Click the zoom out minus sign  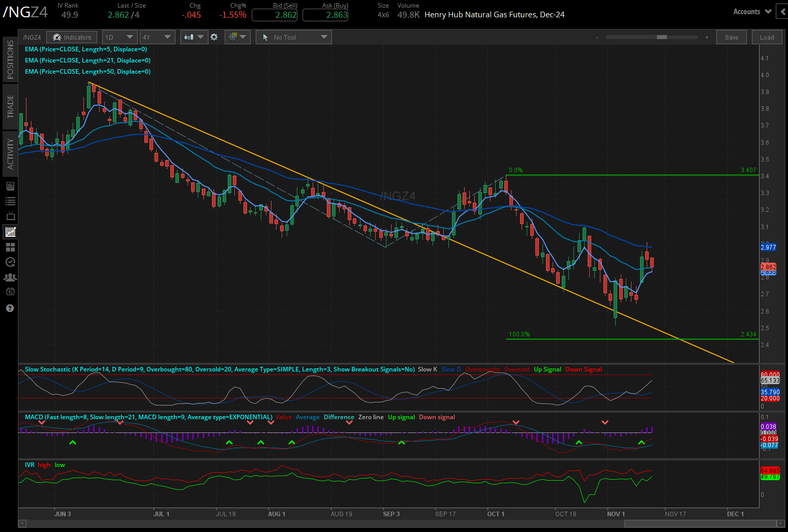pyautogui.click(x=597, y=38)
